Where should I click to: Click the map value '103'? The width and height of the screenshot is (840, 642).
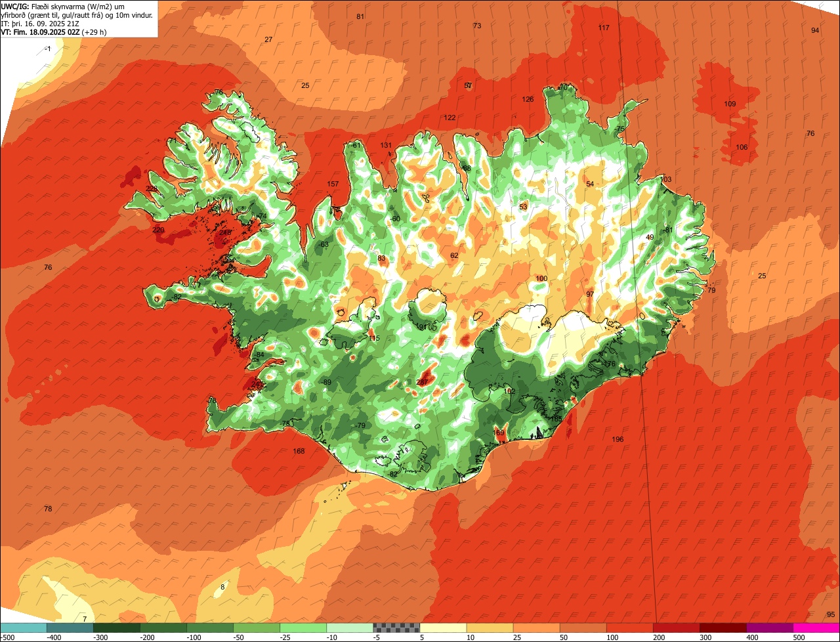click(666, 179)
